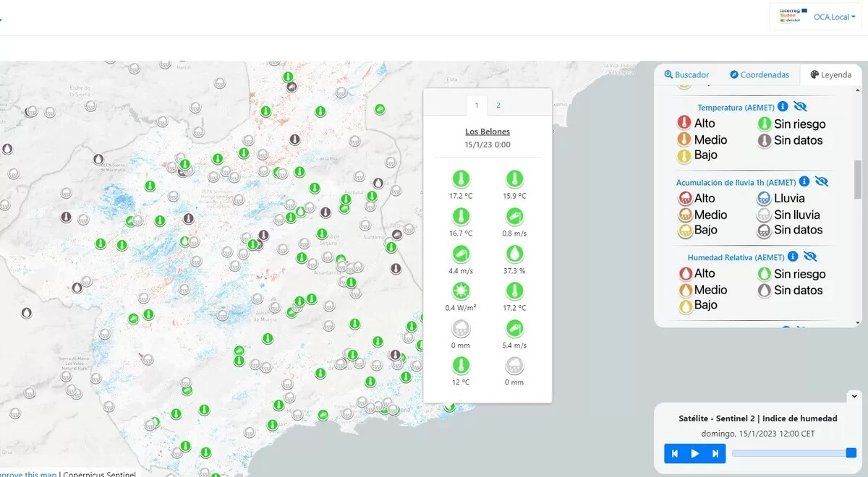Click the satellite timeline slider handle
Image resolution: width=868 pixels, height=477 pixels.
[x=851, y=453]
